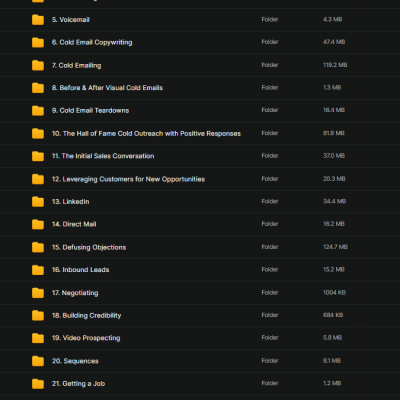Select '6. Cold Email Copywriting' name
The height and width of the screenshot is (400, 400).
click(92, 42)
